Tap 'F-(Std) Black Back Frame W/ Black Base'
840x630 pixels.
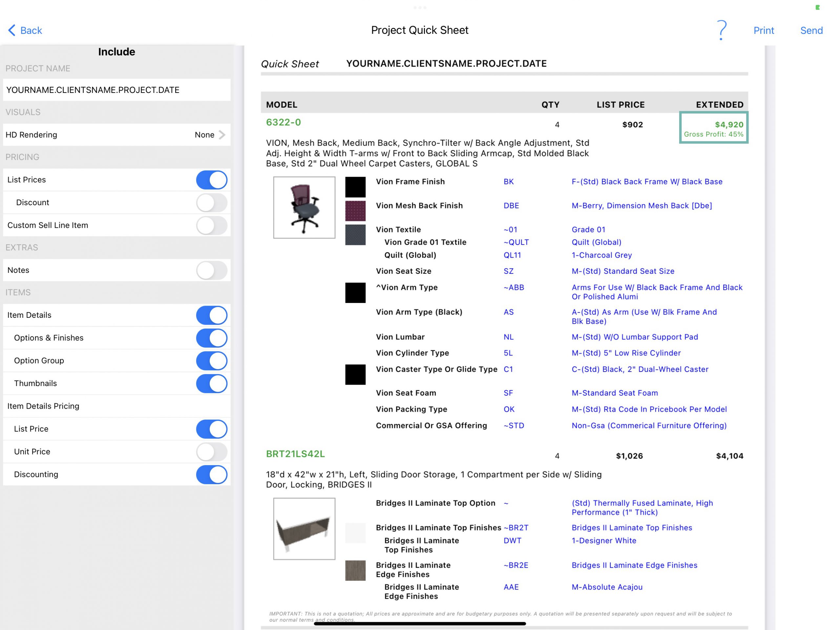647,182
